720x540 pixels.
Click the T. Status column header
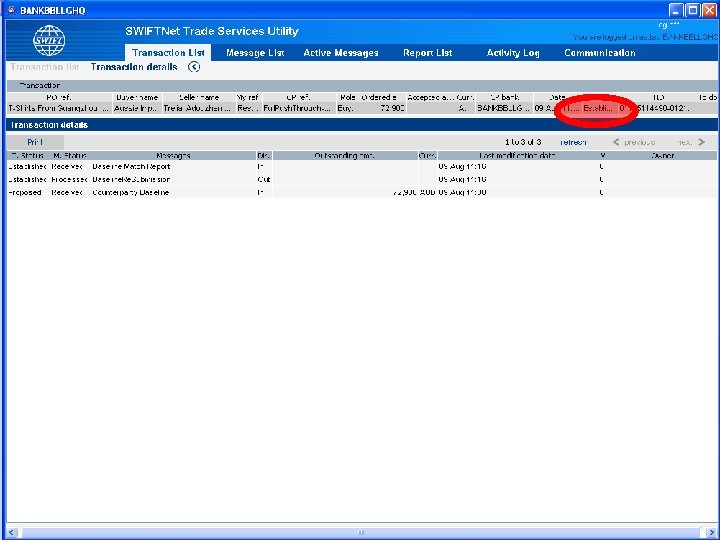27,156
